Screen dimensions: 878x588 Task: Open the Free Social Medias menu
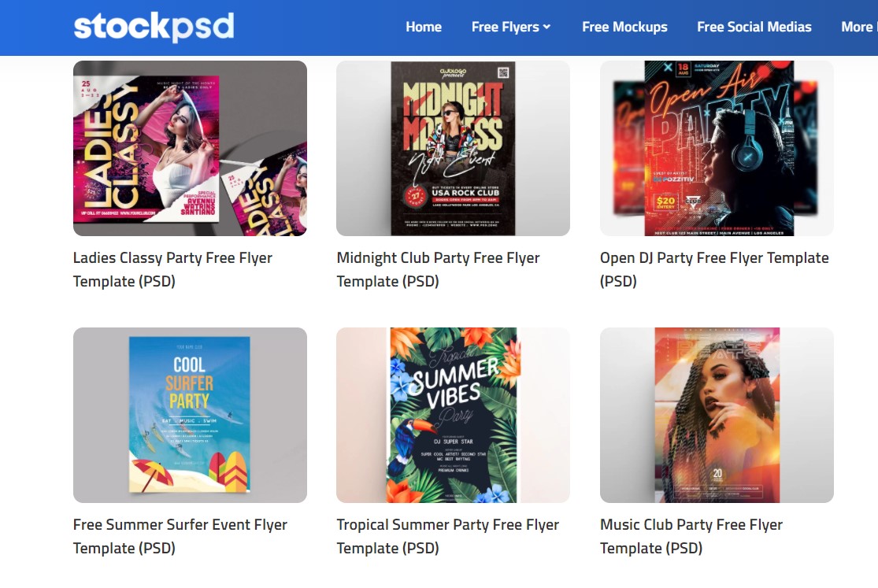tap(754, 27)
